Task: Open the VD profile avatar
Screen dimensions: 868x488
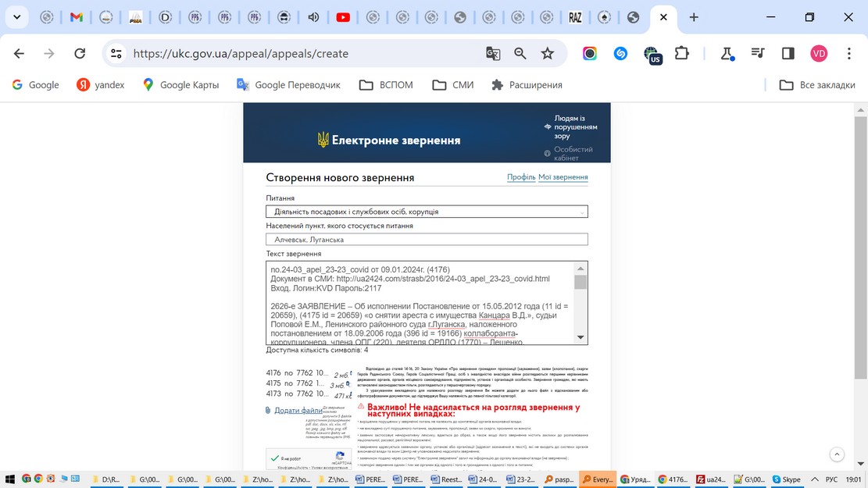Action: [x=819, y=54]
